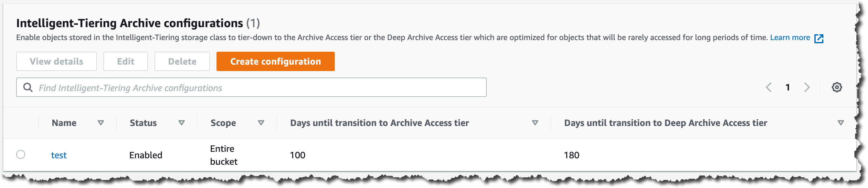The image size is (868, 188).
Task: Open Learn more external link icon
Action: pos(819,38)
